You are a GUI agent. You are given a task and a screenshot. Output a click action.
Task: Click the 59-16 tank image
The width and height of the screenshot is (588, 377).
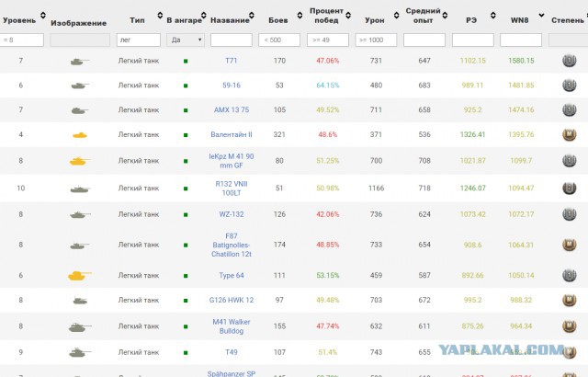[80, 86]
